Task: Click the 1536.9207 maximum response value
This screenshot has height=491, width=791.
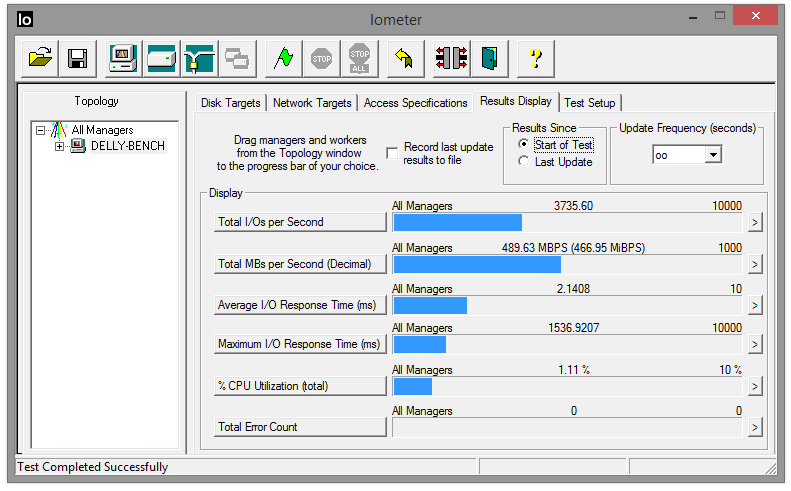Action: coord(574,328)
